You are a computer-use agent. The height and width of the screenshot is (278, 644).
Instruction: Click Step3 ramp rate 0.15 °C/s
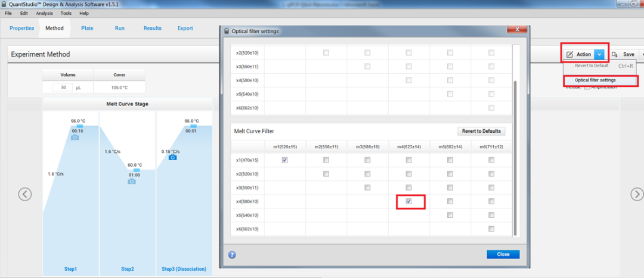(170, 151)
